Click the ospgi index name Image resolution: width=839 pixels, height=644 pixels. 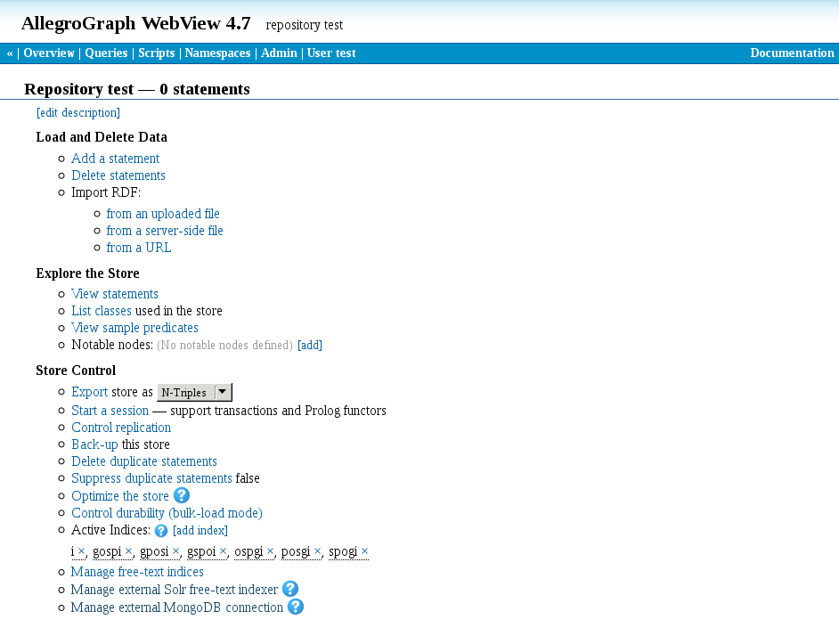click(248, 552)
